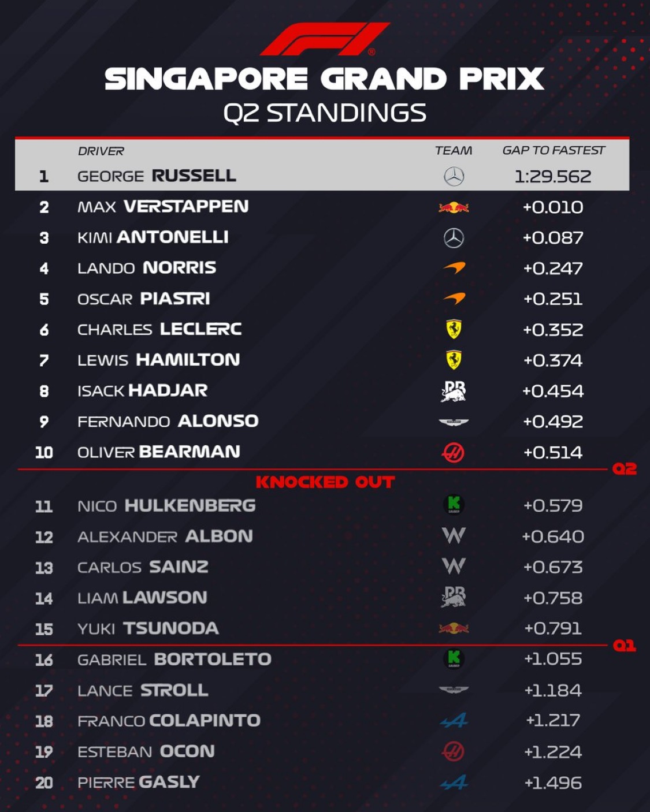The width and height of the screenshot is (650, 812).
Task: Click Haas logo in Oliver Bearman row
Action: 453,453
